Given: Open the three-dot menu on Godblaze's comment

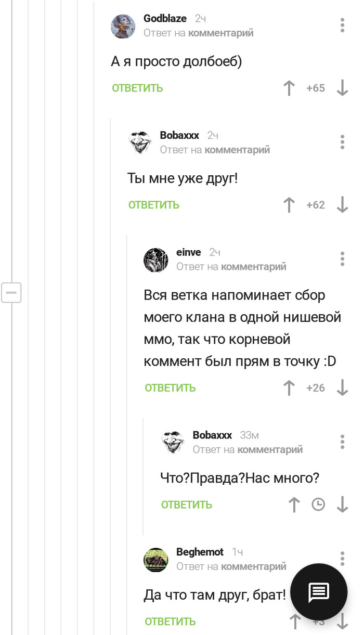Looking at the screenshot, I should pyautogui.click(x=342, y=25).
